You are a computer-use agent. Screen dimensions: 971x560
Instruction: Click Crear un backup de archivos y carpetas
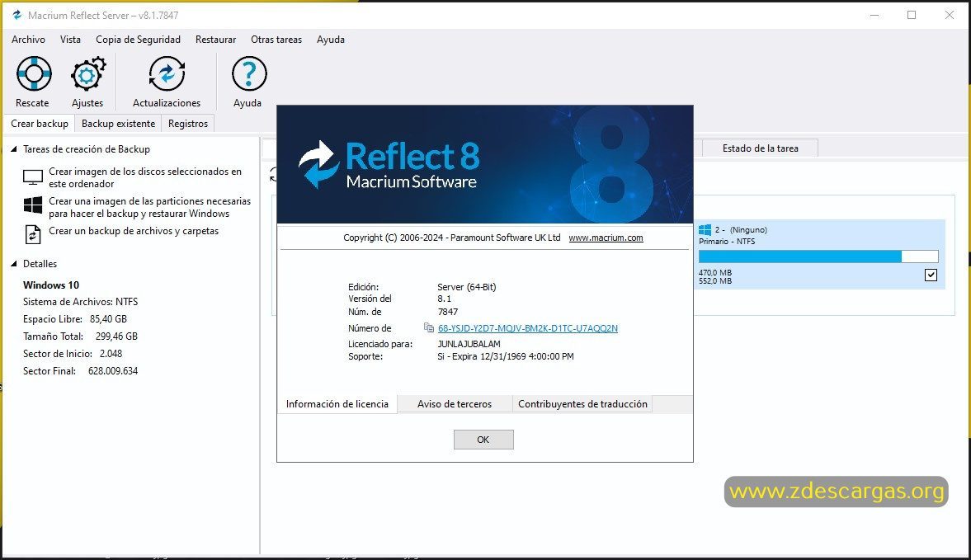click(x=134, y=231)
